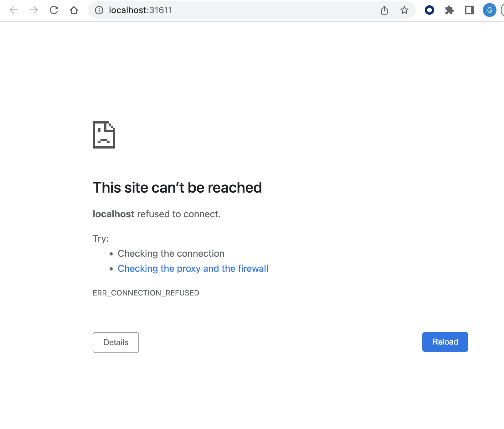Expand the Details section

coord(116,342)
